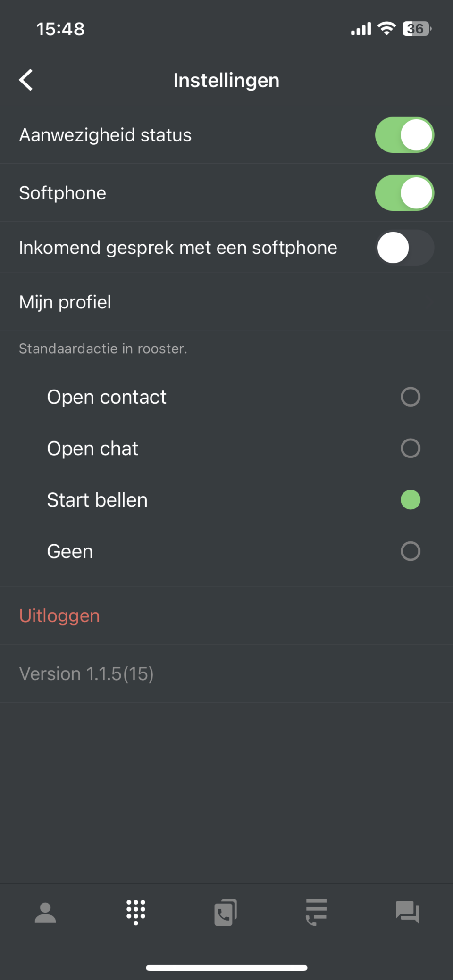Tap the Instellingen header title
Screen dimensions: 453x980
coord(226,80)
